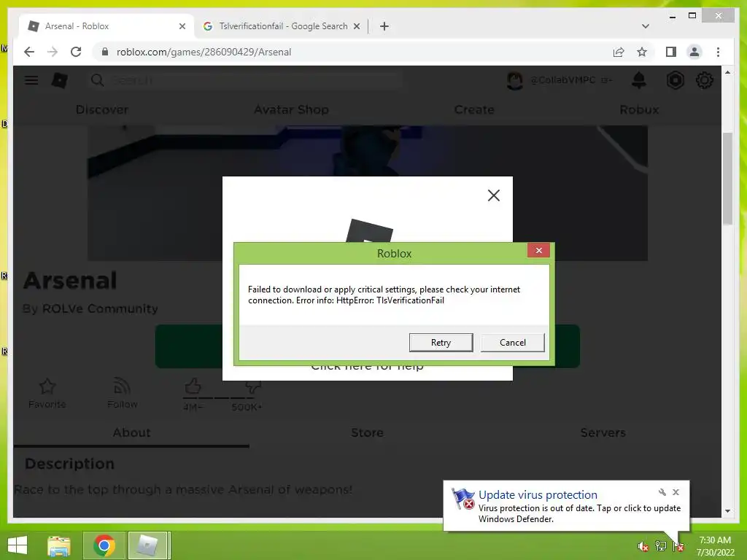Viewport: 747px width, 560px height.
Task: Go to Discover in Roblox navigation
Action: pos(102,109)
